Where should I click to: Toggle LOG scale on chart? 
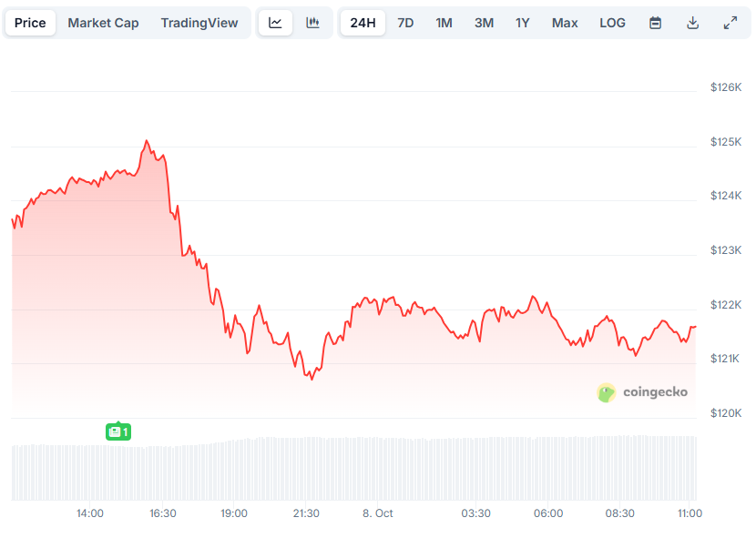point(612,23)
